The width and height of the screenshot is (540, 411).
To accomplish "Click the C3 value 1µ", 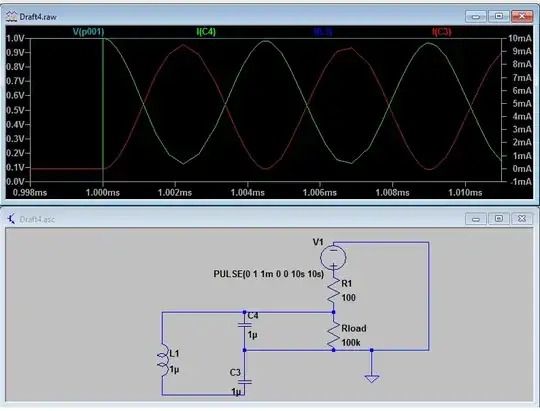I will 236,392.
